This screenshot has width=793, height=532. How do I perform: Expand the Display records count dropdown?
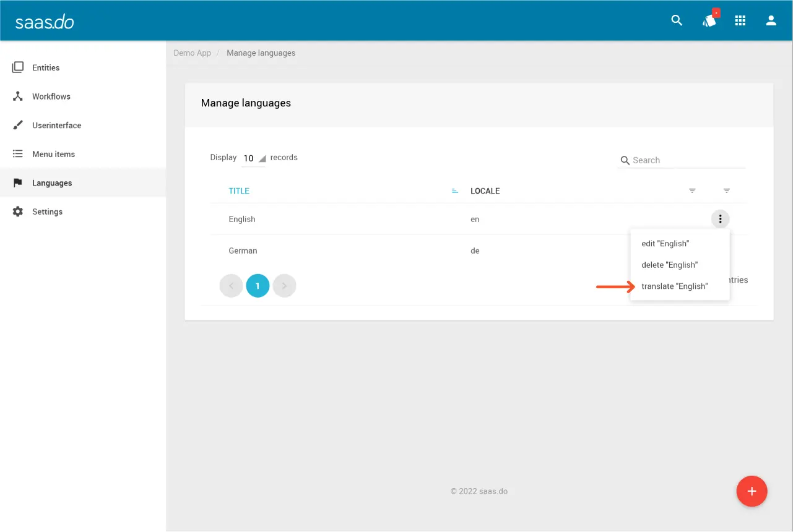[254, 158]
